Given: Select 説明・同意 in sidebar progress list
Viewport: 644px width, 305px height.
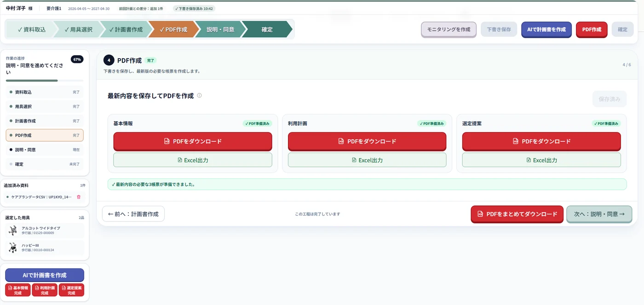Looking at the screenshot, I should 45,150.
